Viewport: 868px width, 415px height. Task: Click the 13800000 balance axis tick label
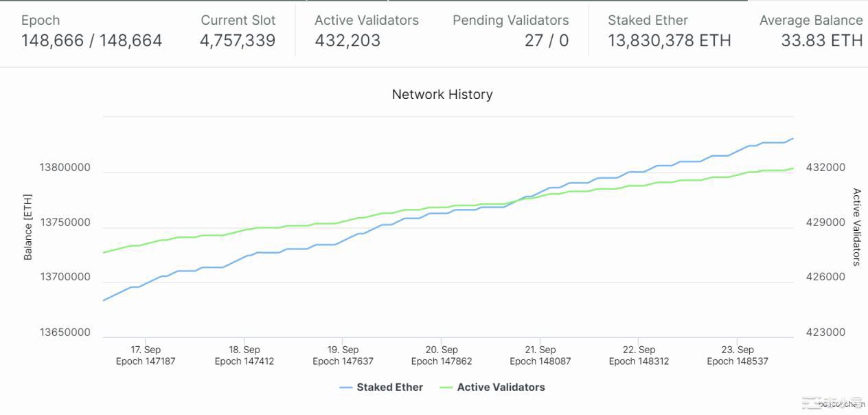pos(65,168)
